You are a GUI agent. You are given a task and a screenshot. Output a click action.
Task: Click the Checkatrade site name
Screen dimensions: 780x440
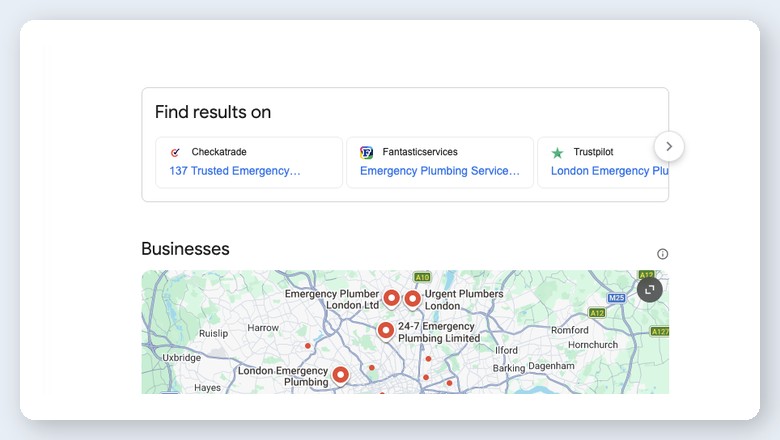tap(219, 152)
